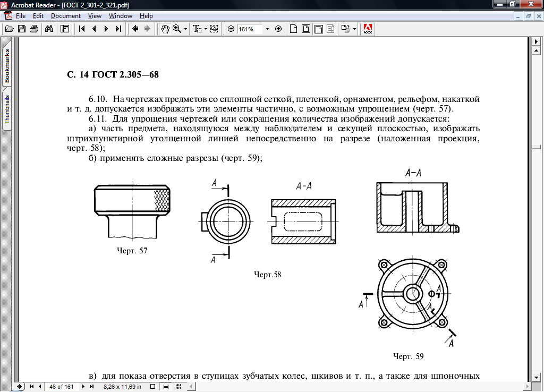The height and width of the screenshot is (392, 544).
Task: Set Fit Width page view
Action: pyautogui.click(x=319, y=29)
